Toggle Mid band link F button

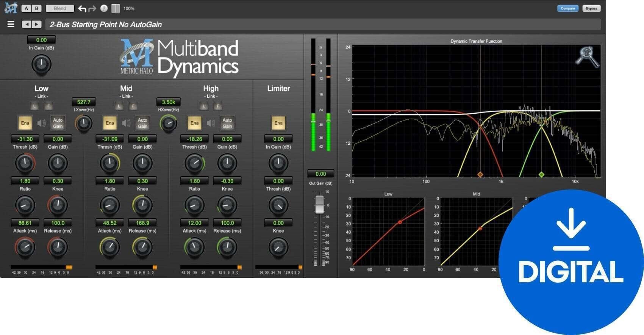[133, 106]
